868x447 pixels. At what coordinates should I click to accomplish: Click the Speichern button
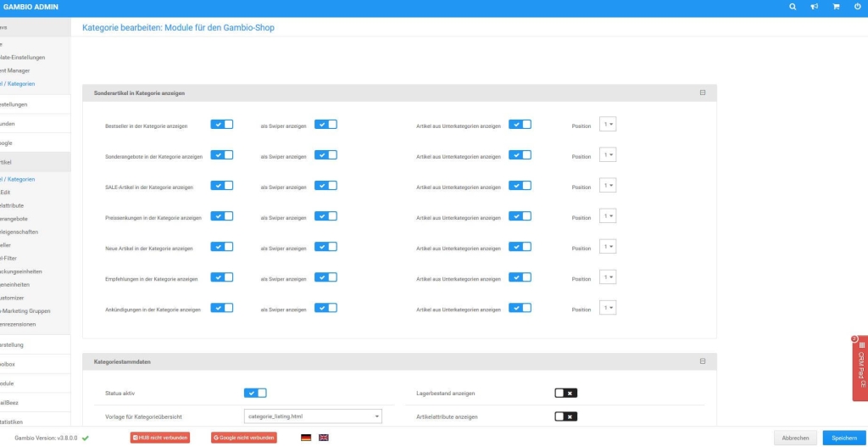pyautogui.click(x=843, y=438)
